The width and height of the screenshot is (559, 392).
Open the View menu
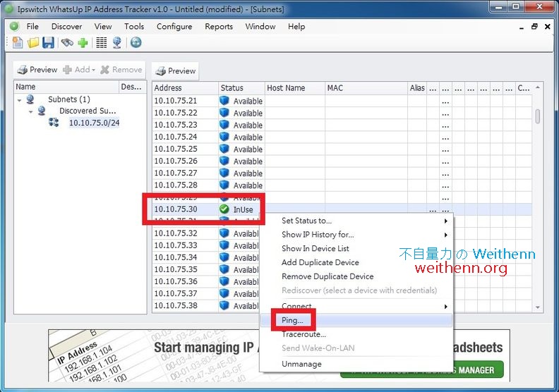pyautogui.click(x=103, y=26)
